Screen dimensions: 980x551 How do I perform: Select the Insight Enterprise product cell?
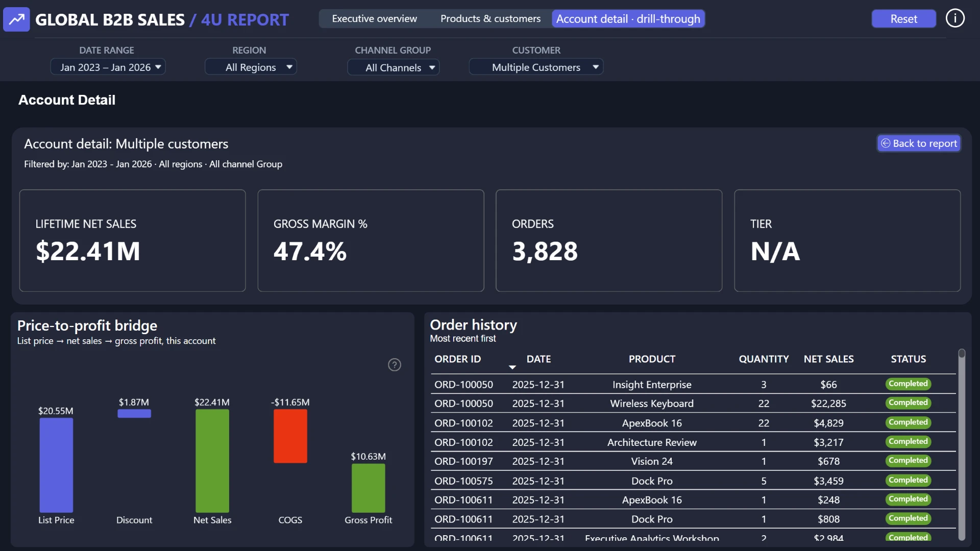click(x=652, y=385)
